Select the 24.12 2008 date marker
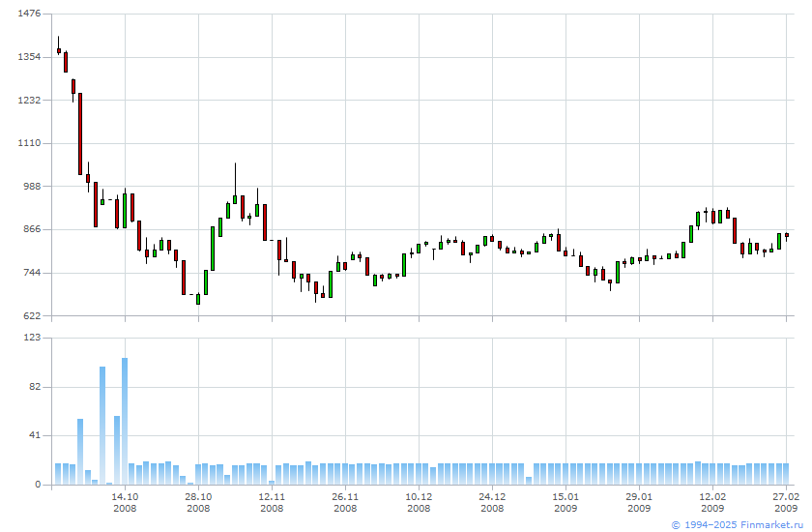This screenshot has width=812, height=532. [x=492, y=502]
